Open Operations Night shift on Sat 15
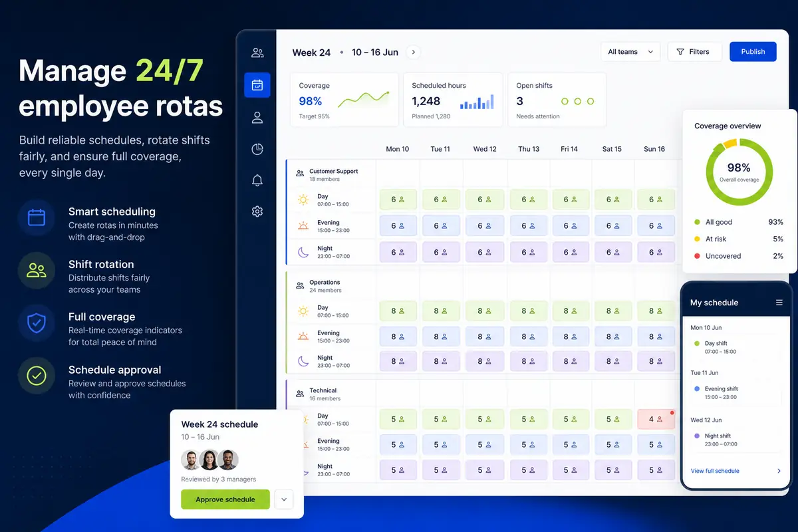The width and height of the screenshot is (798, 532). (613, 362)
